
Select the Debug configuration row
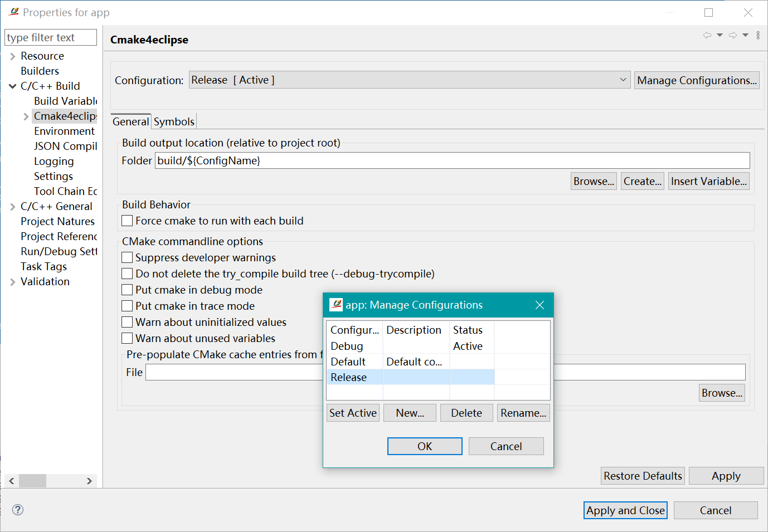coord(411,346)
